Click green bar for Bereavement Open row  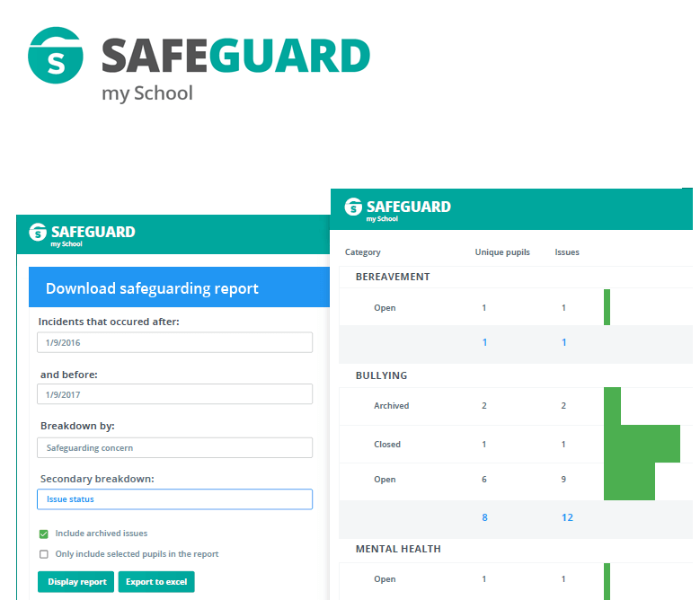point(607,307)
